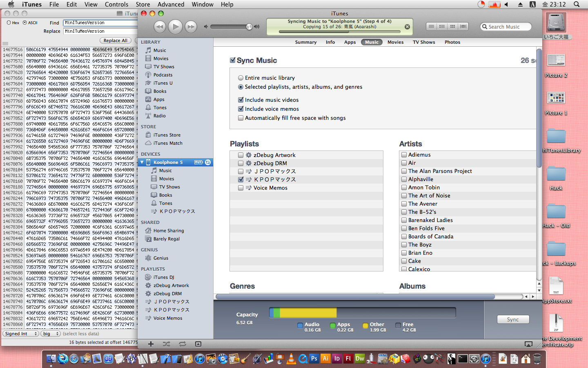
Task: Open the Advanced menu
Action: tap(171, 4)
